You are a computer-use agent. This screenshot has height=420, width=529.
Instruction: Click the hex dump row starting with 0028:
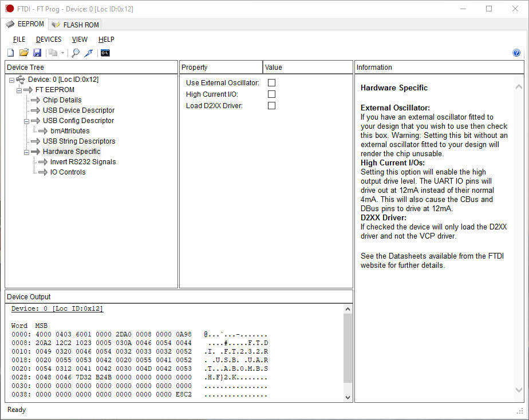pos(139,377)
